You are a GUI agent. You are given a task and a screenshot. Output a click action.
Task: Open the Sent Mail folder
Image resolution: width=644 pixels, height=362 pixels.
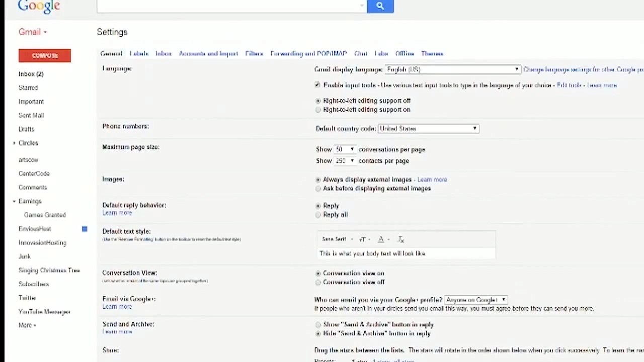click(31, 115)
